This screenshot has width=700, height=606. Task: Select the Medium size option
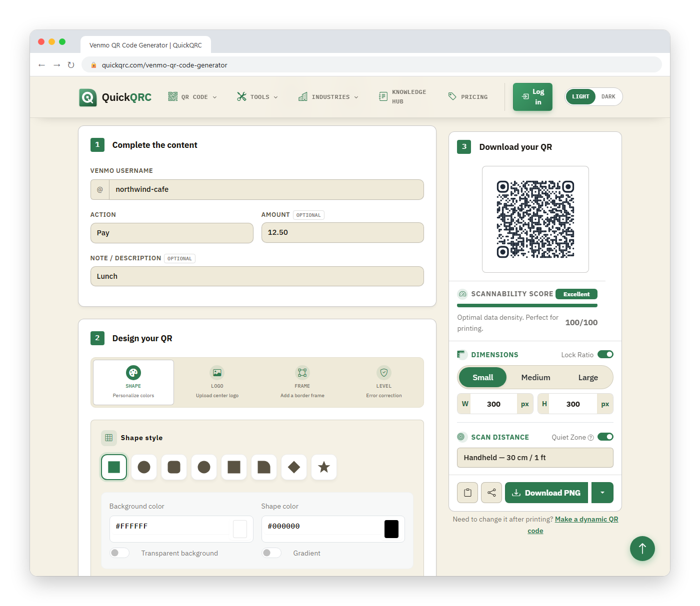535,378
